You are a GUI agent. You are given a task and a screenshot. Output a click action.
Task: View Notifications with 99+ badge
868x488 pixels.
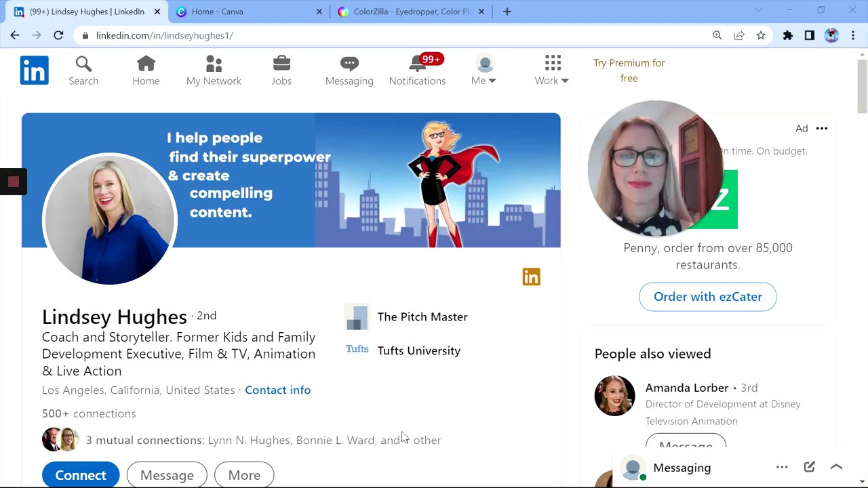(x=417, y=71)
